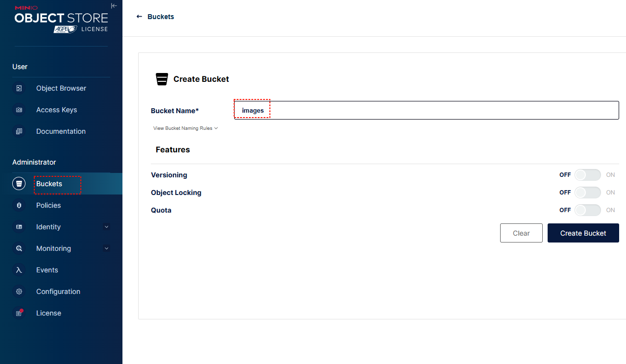
Task: Click the Buckets icon in sidebar
Action: 19,184
